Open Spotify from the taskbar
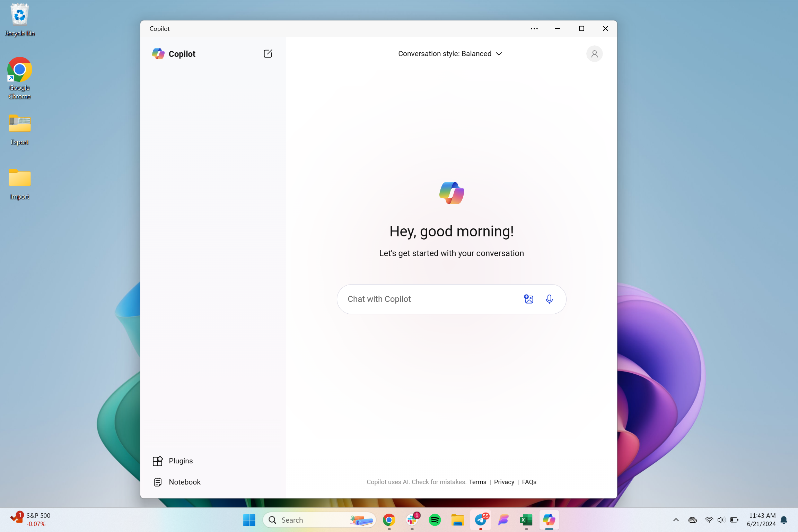 pos(435,520)
